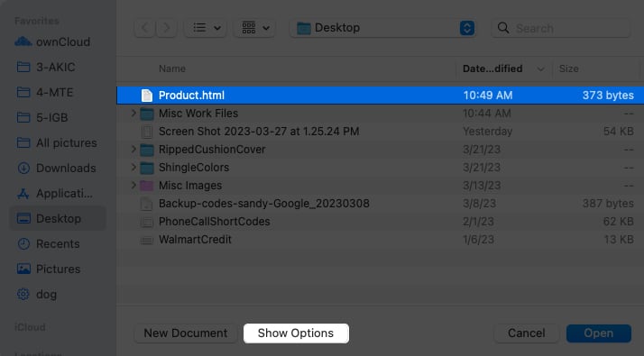Expand the ShingleColors folder
The width and height of the screenshot is (644, 356).
point(133,167)
